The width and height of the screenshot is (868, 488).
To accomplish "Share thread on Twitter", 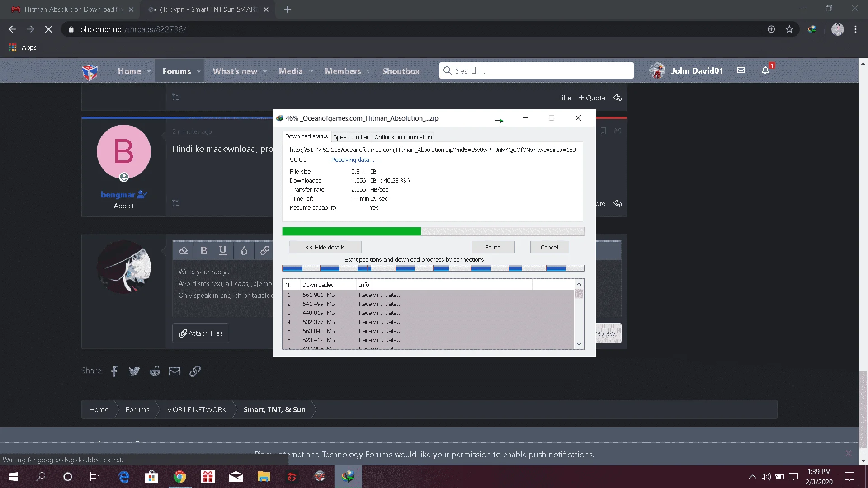I will (x=134, y=371).
